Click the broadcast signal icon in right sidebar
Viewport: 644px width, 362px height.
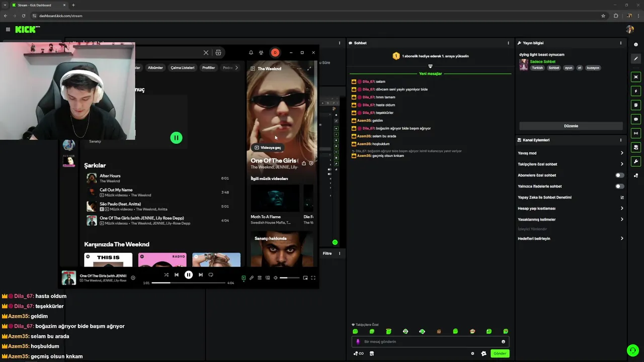point(636,133)
